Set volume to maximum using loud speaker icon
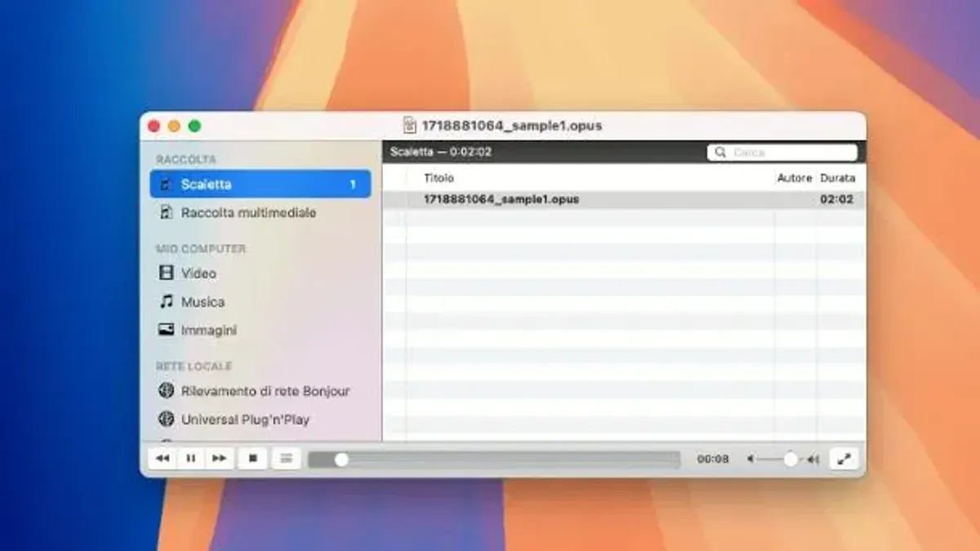Screen dimensions: 980x551 pos(813,460)
